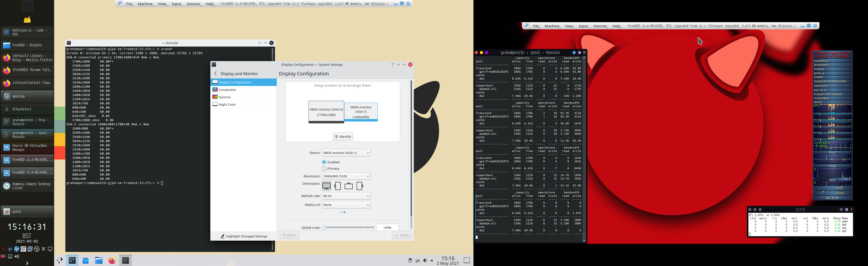Open the Devices menu in VirtualBox bar

(x=193, y=4)
